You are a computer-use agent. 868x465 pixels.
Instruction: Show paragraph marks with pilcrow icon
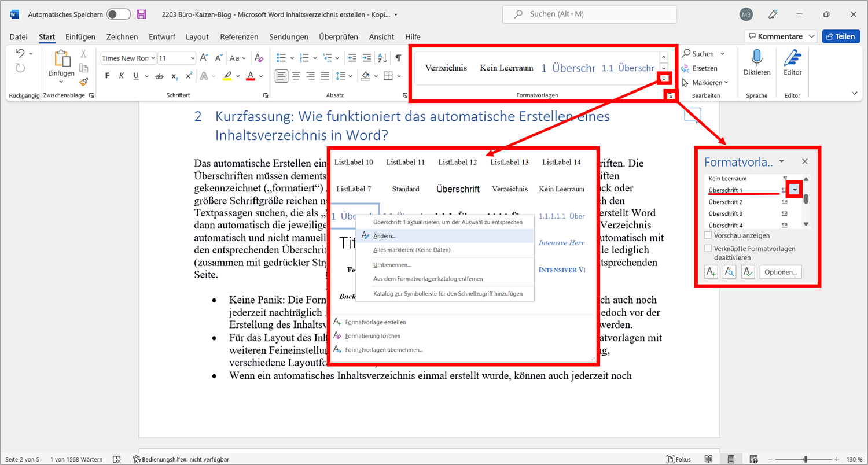pyautogui.click(x=398, y=58)
